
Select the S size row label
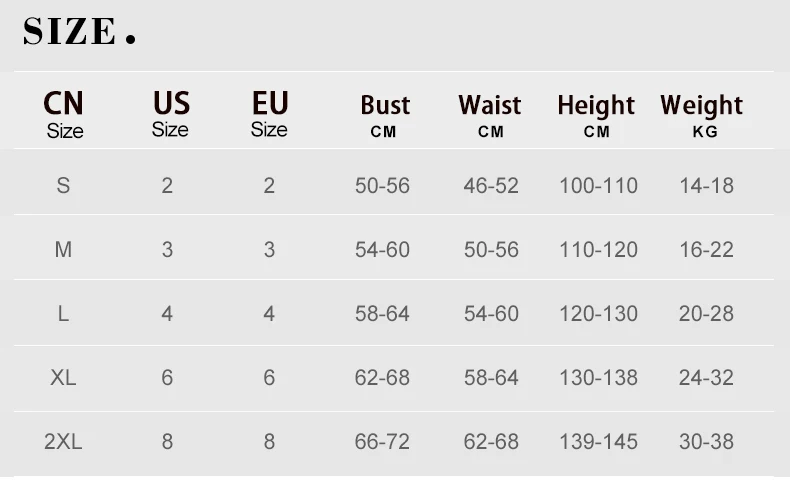point(63,185)
